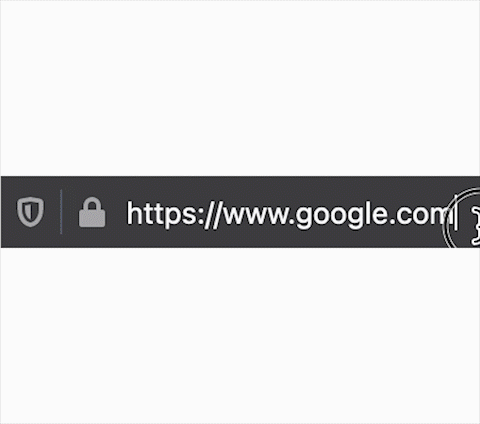
Task: Click the blank white area below the address bar
Action: (240, 335)
